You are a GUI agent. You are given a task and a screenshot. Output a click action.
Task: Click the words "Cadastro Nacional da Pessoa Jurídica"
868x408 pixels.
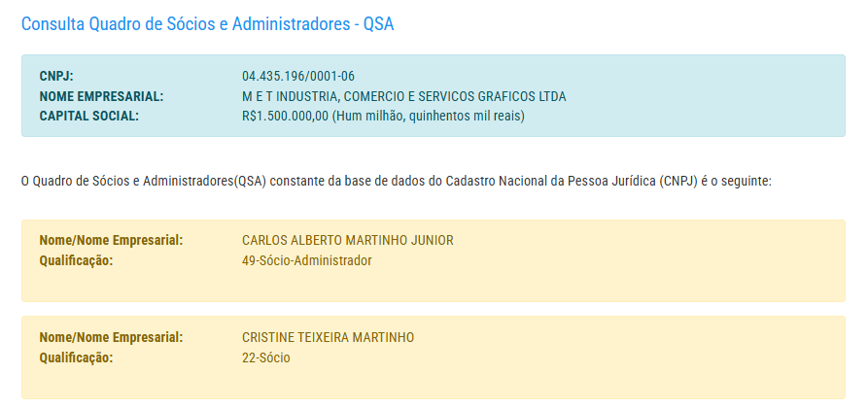point(548,181)
